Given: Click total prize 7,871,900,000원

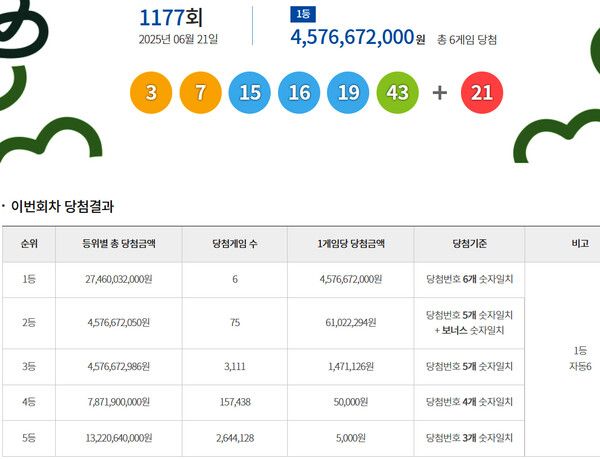Looking at the screenshot, I should [119, 402].
